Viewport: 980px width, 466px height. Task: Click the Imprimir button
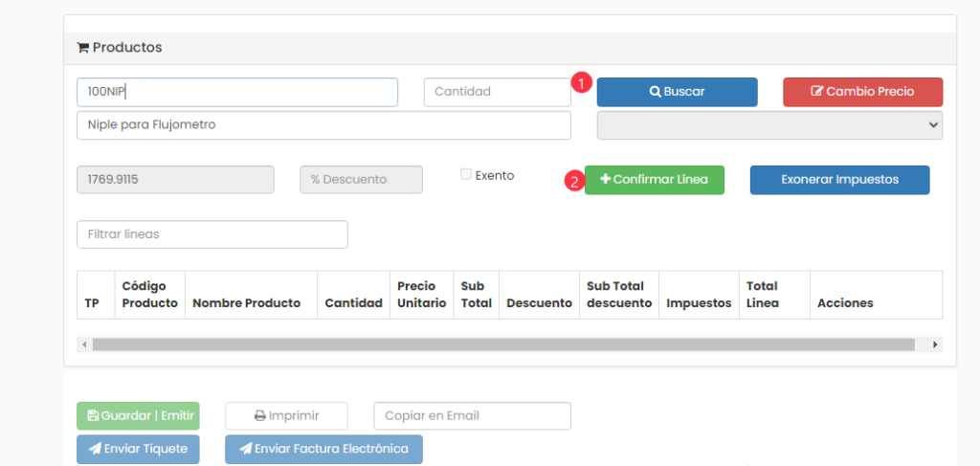coord(286,416)
